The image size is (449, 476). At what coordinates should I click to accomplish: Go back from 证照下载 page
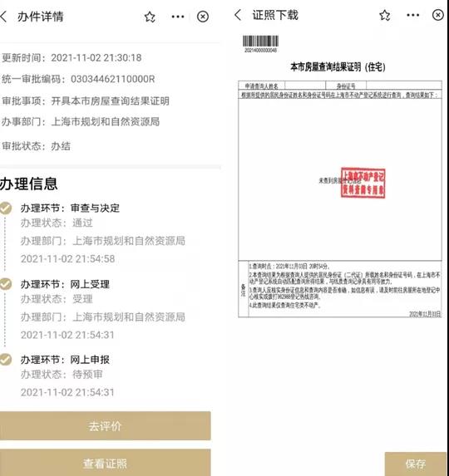(238, 15)
